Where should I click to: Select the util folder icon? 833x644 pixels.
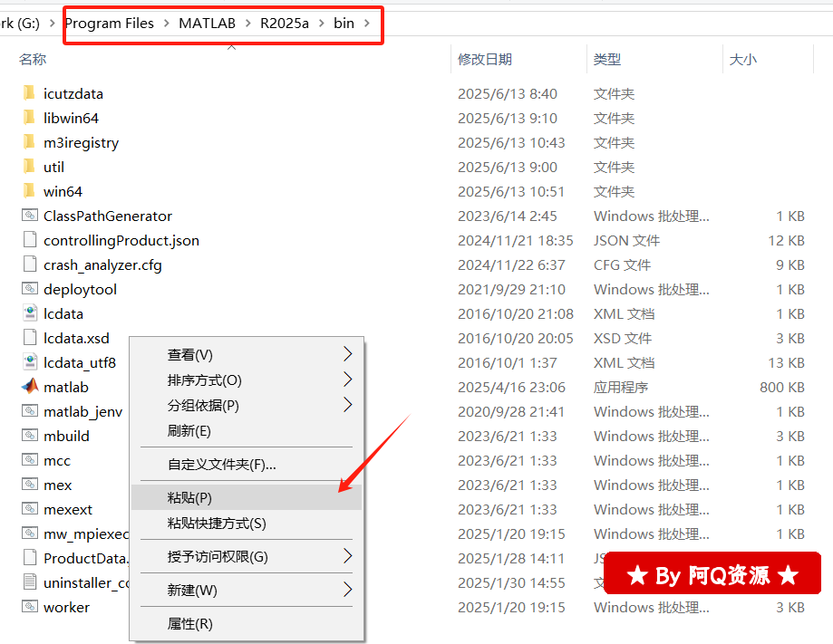coord(30,167)
